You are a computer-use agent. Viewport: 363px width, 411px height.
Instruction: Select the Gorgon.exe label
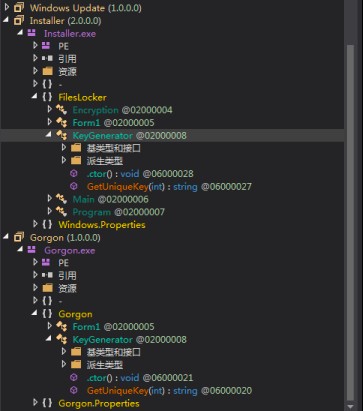69,250
